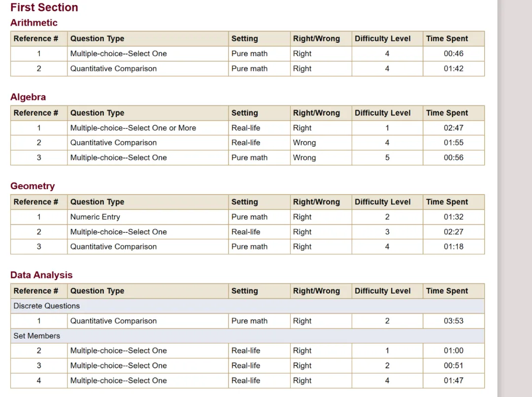Screen dimensions: 532x397
Task: Click the 02:47 time in Algebra table
Action: 453,128
